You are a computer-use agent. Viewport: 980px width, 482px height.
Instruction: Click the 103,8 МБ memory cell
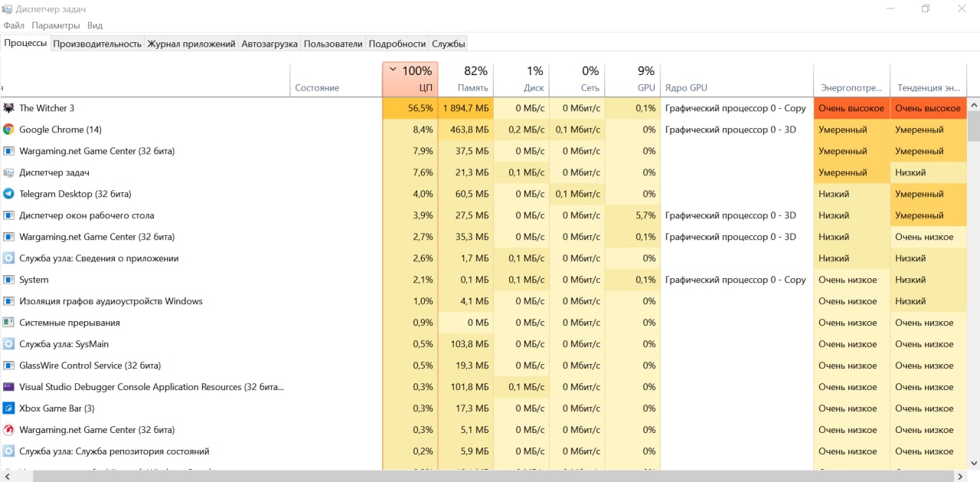point(465,344)
